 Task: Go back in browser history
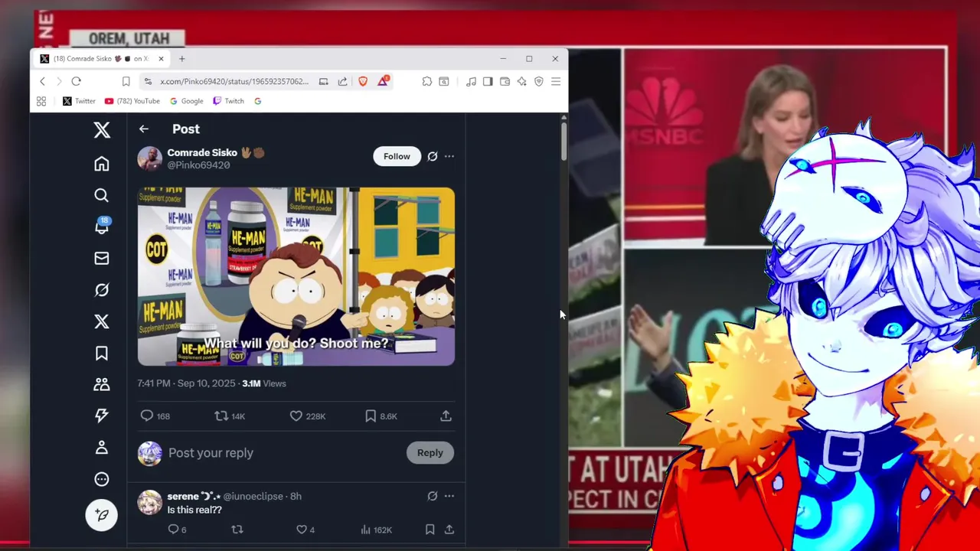(x=43, y=81)
